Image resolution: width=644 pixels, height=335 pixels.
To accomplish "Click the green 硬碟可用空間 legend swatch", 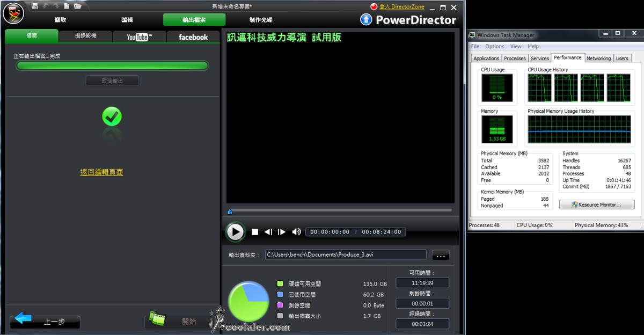I will click(x=280, y=283).
